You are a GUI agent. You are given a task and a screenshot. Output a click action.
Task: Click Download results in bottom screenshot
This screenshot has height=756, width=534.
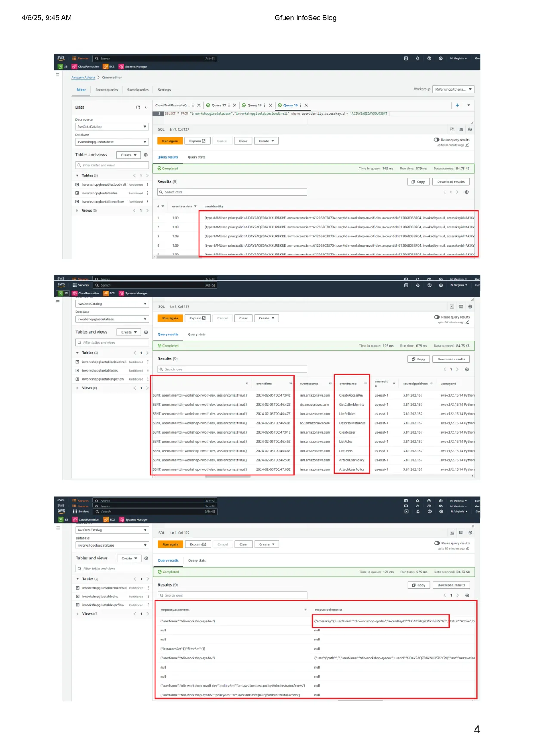click(451, 585)
